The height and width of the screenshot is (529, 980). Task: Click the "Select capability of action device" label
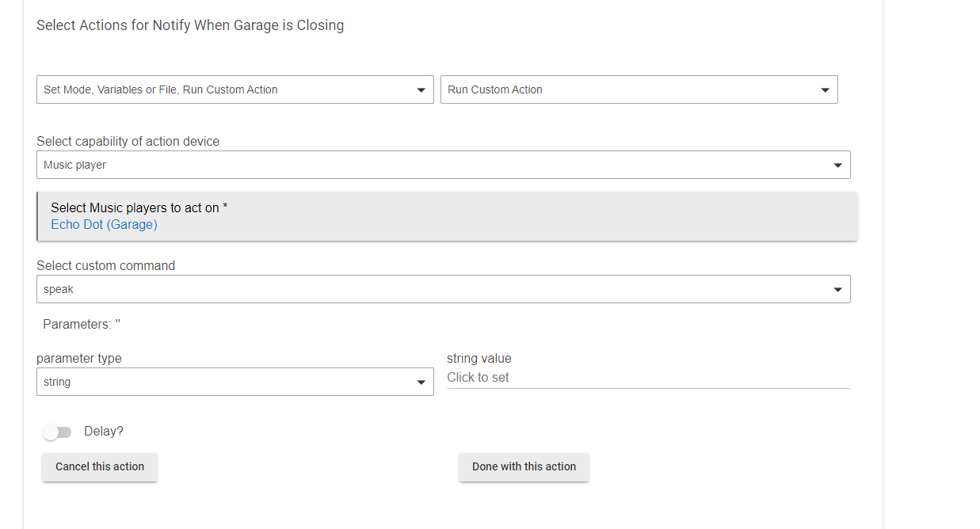128,142
